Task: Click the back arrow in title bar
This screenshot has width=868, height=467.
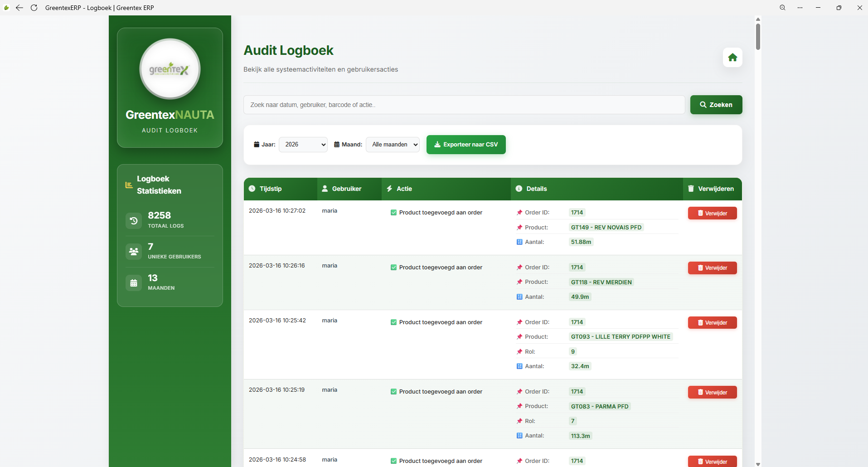Action: point(19,8)
